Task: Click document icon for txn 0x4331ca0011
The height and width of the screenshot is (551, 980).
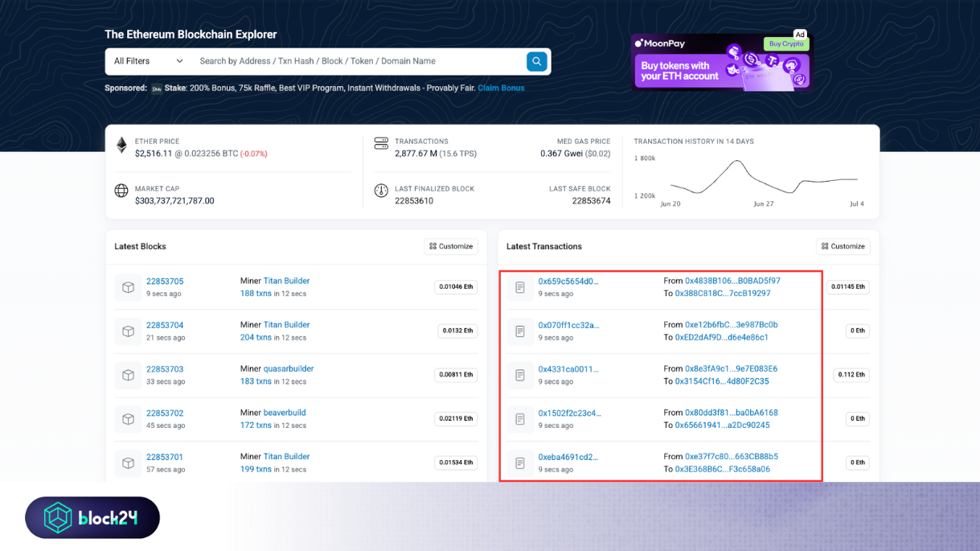Action: [520, 375]
